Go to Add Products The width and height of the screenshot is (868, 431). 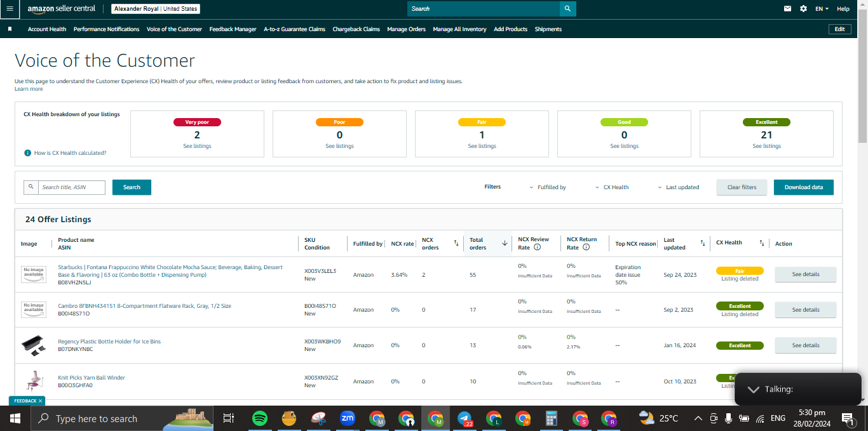point(510,29)
